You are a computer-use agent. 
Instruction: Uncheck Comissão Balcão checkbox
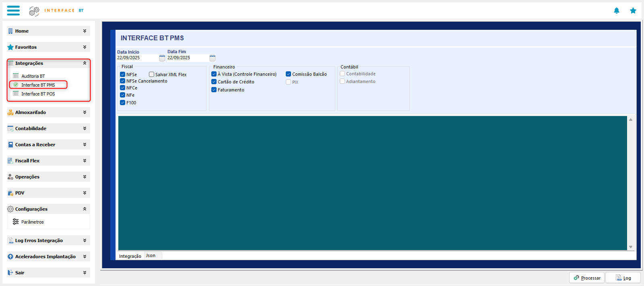288,74
